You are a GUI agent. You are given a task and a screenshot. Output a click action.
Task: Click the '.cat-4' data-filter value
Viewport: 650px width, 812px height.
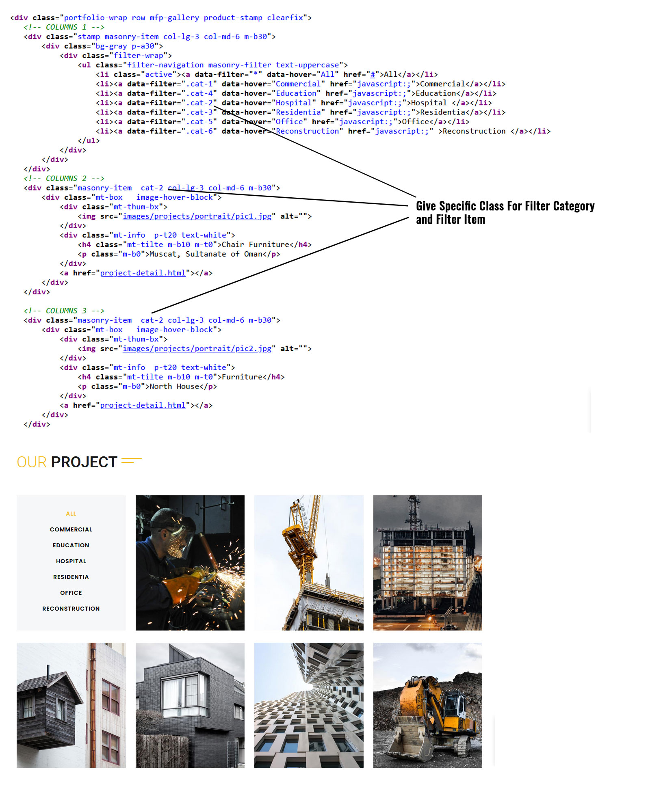click(x=199, y=93)
